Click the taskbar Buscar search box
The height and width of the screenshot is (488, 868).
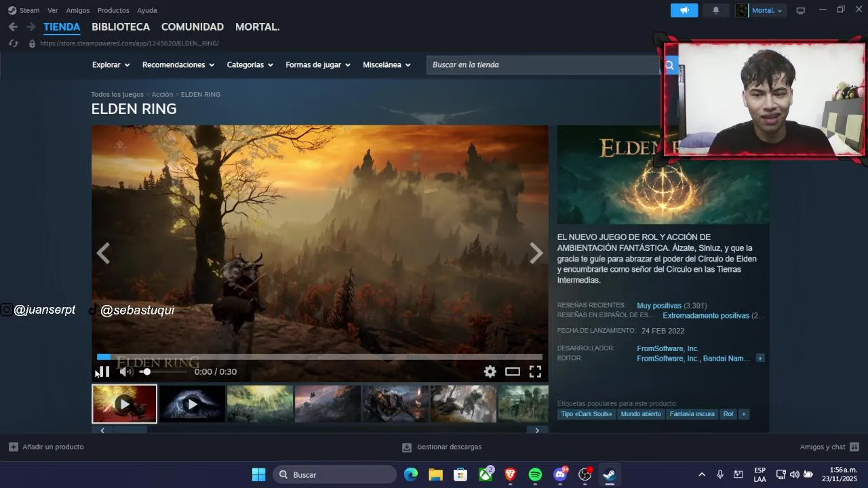coord(335,475)
